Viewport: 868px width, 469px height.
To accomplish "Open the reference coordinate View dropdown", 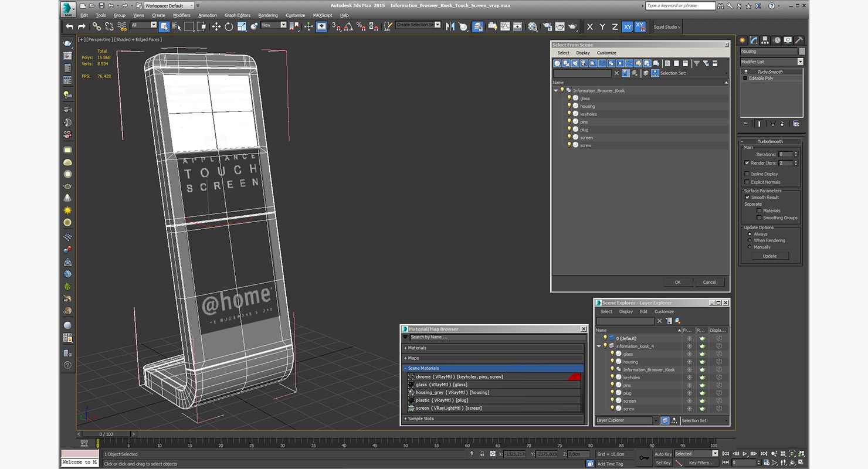I will tap(274, 25).
